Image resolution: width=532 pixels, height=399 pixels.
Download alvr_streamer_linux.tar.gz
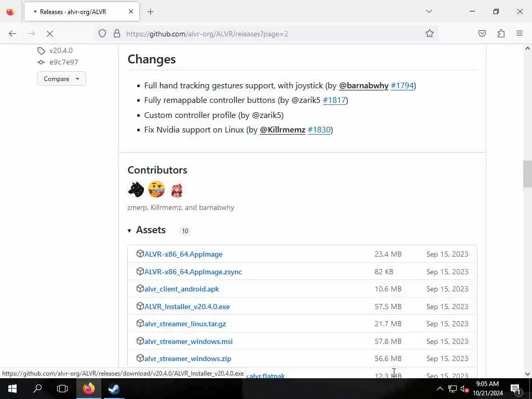pos(185,324)
